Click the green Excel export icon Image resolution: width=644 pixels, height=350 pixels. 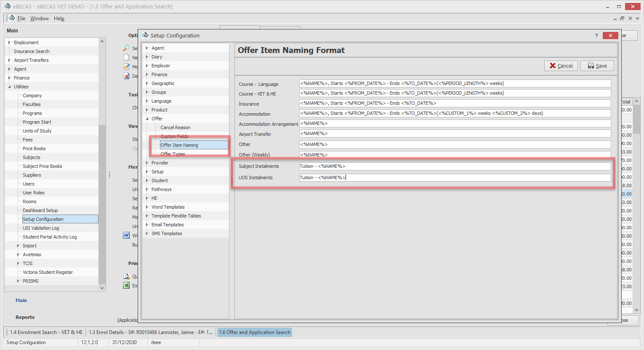tap(126, 285)
